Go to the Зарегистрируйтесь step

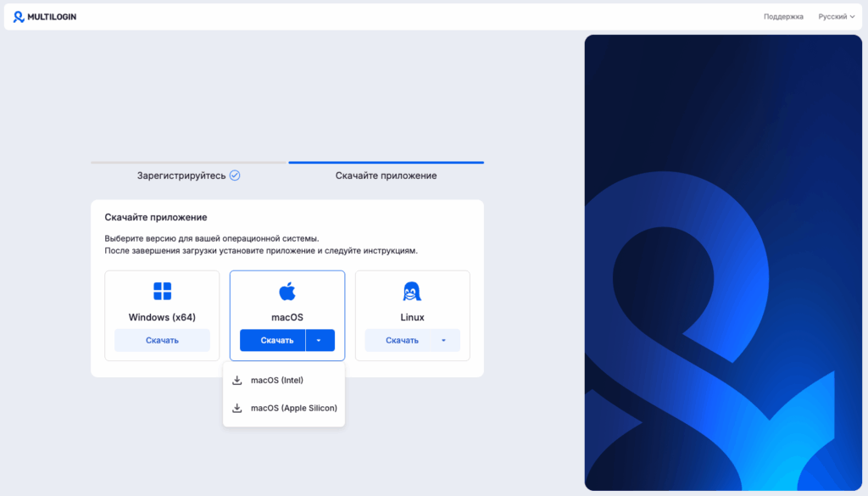188,176
